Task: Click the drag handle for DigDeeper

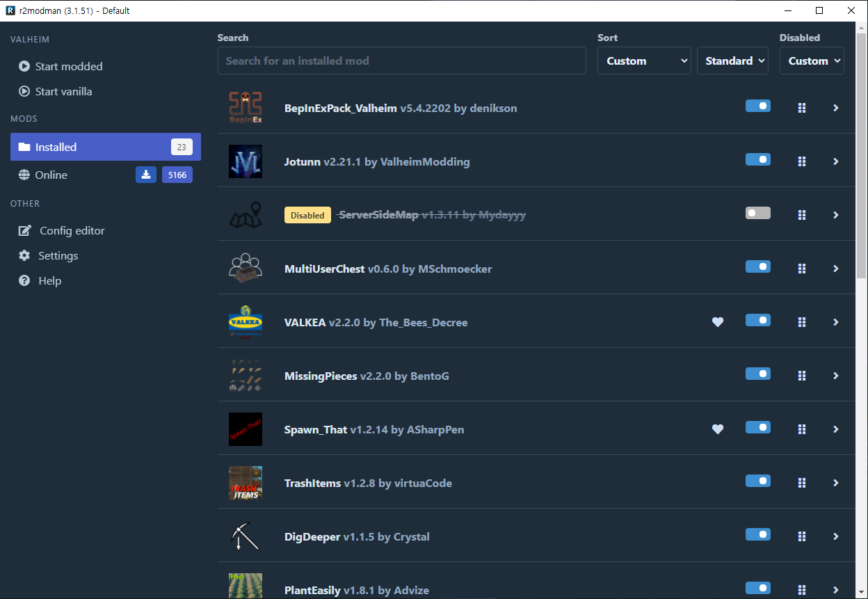Action: coord(802,536)
